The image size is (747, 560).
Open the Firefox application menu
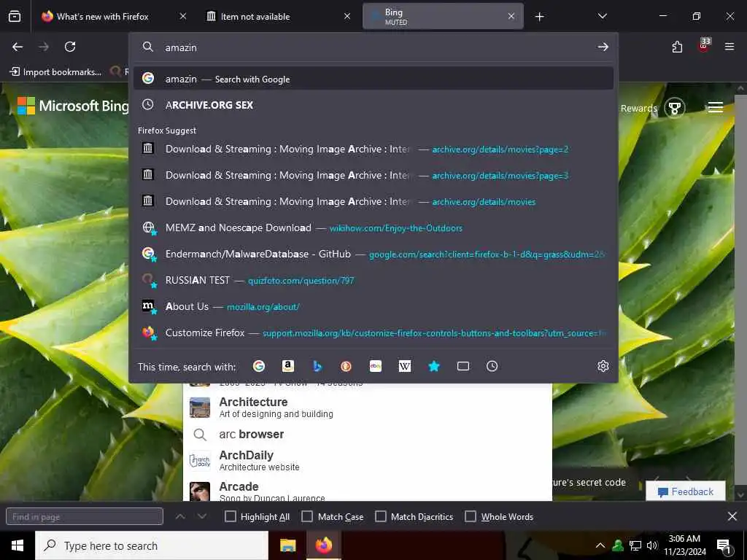pyautogui.click(x=729, y=47)
